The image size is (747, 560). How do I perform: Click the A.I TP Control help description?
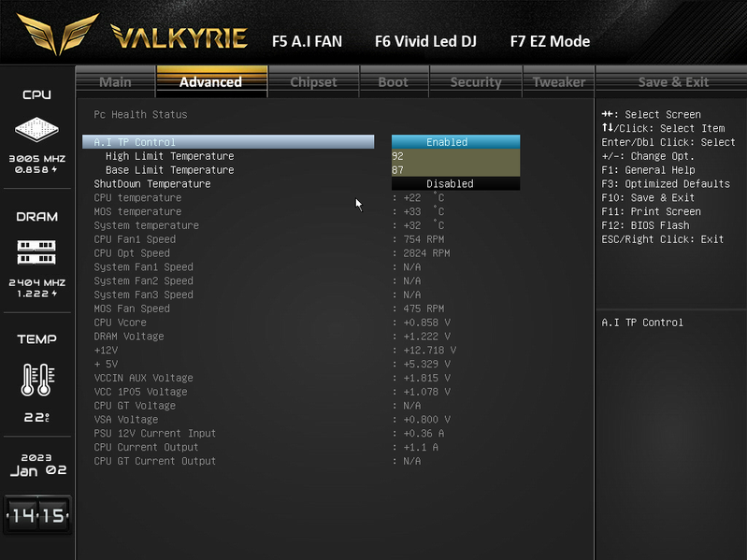coord(642,323)
